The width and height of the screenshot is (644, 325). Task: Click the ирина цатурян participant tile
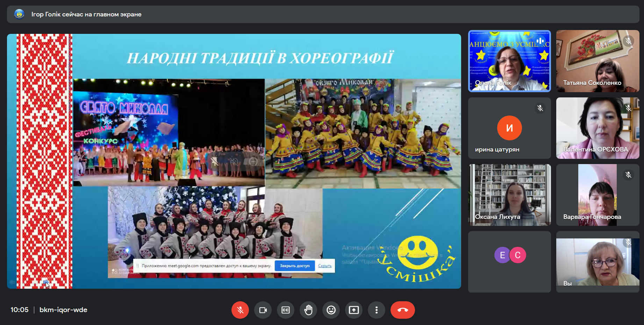point(509,128)
